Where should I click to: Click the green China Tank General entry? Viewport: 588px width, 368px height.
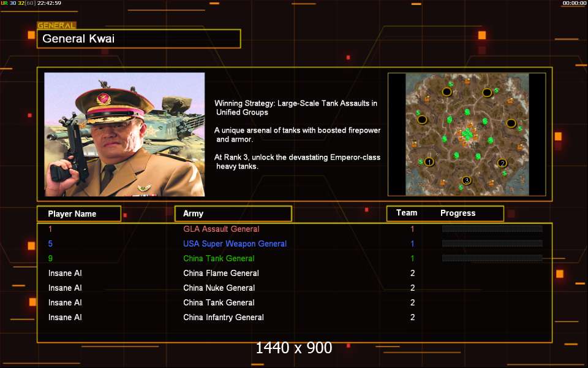(219, 258)
